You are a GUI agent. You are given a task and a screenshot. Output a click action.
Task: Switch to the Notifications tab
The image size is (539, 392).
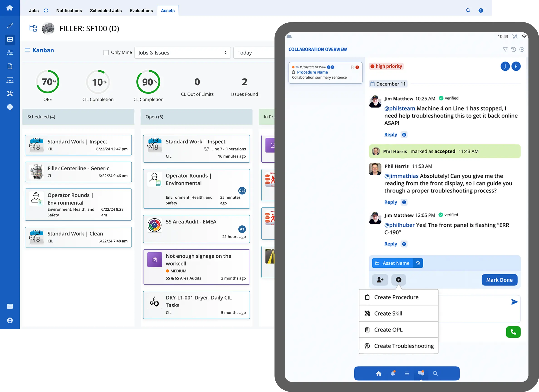69,10
